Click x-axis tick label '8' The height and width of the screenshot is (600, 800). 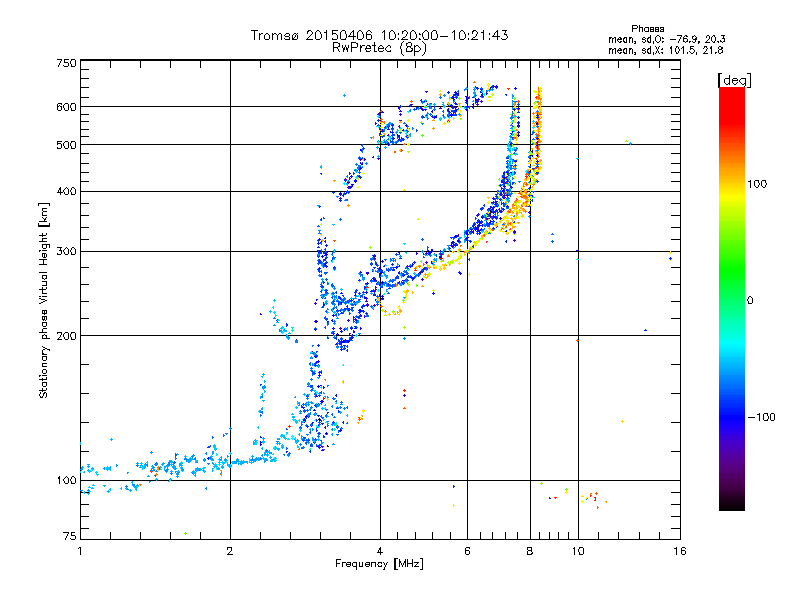(x=530, y=551)
